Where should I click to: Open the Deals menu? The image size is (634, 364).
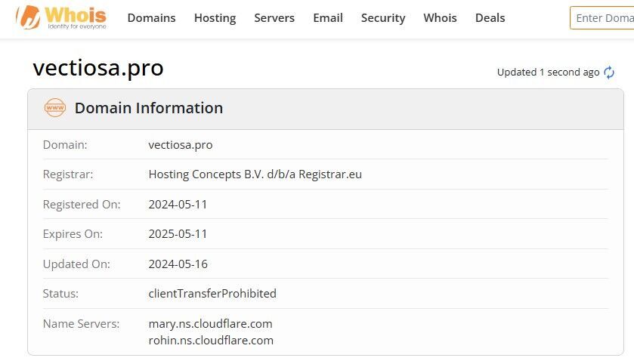(490, 18)
